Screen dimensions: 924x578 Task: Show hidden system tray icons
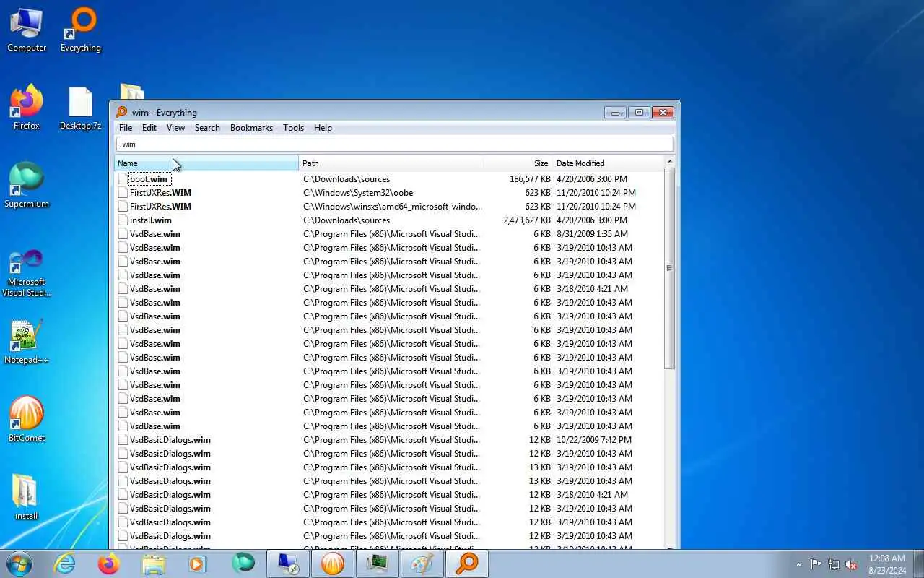coord(798,564)
